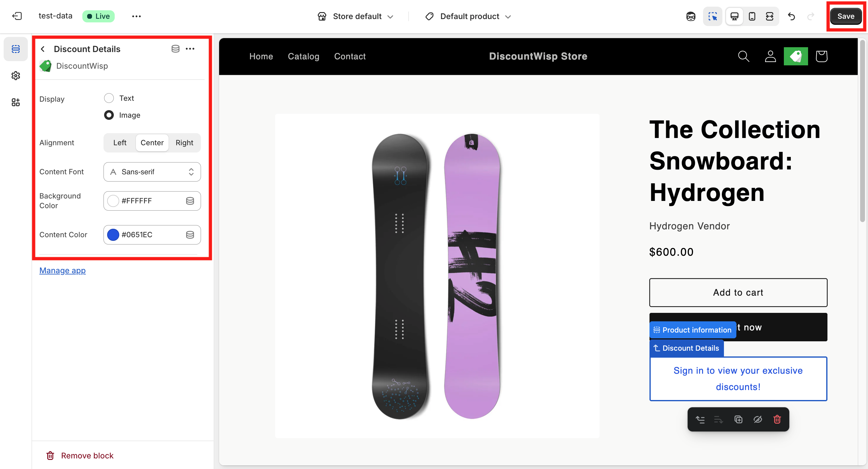Click the mobile preview icon
Viewport: 868px width, 469px height.
click(752, 16)
